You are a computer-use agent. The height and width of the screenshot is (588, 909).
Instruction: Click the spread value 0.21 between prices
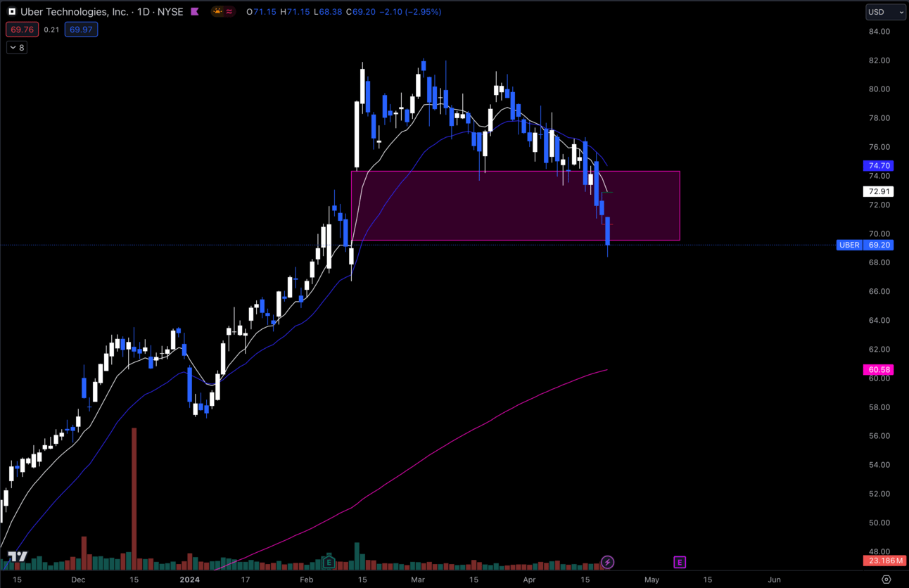pyautogui.click(x=51, y=30)
